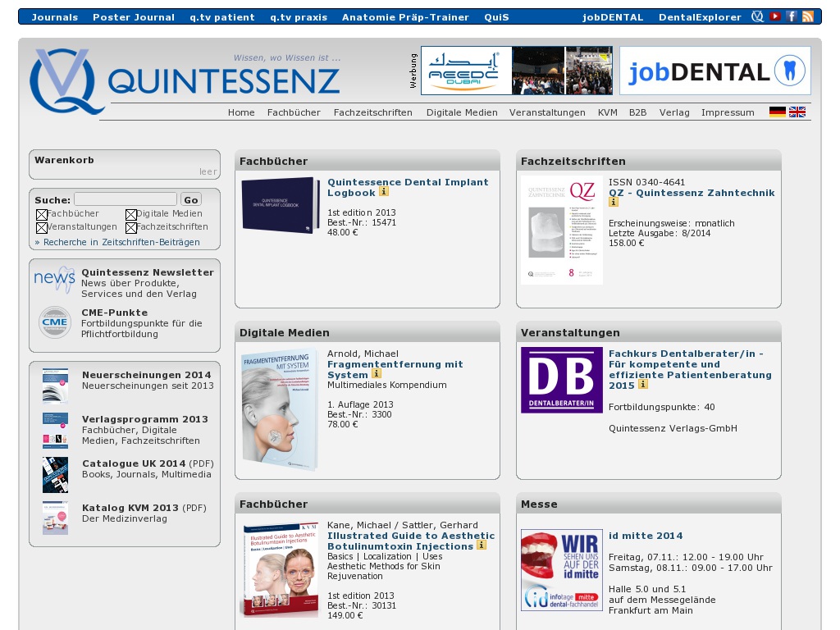This screenshot has height=630, width=840.
Task: Open B2B in main navigation
Action: [x=637, y=112]
